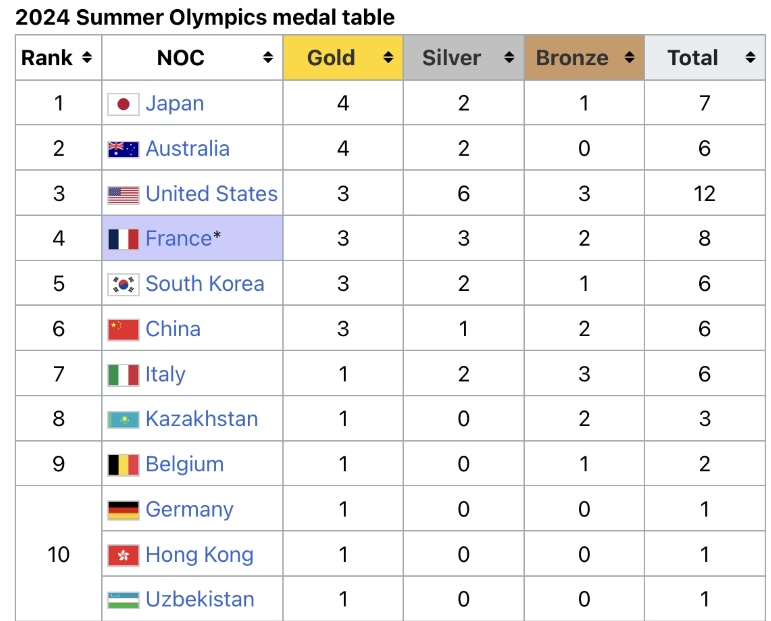Viewport: 771px width, 621px height.
Task: Open the Germany country link
Action: click(x=190, y=510)
